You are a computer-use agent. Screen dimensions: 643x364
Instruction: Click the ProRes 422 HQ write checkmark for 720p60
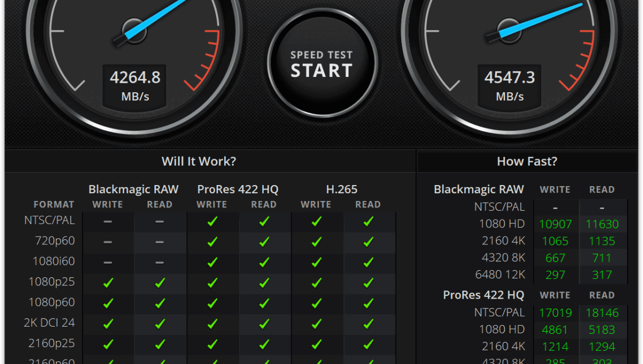tap(213, 242)
